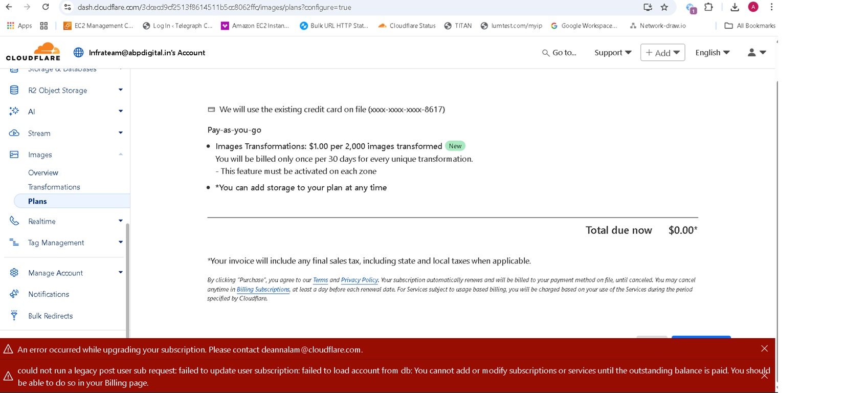Click the Notifications megaphone icon
868x393 pixels.
coord(14,294)
